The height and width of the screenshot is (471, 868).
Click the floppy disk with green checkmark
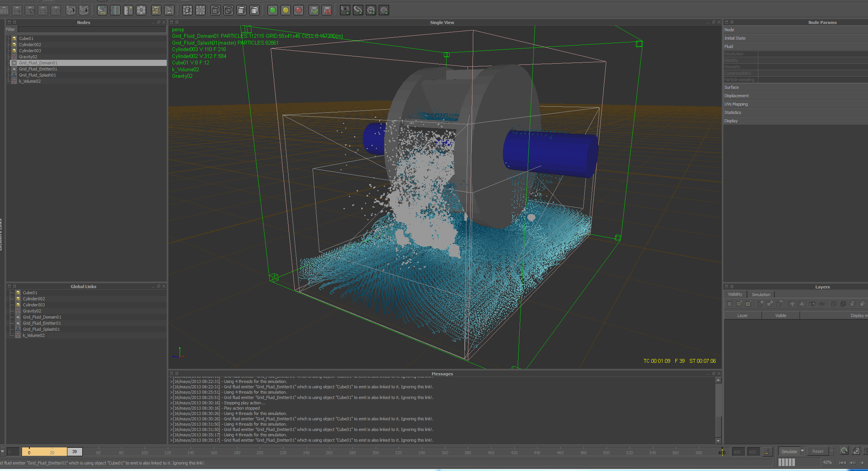click(314, 10)
